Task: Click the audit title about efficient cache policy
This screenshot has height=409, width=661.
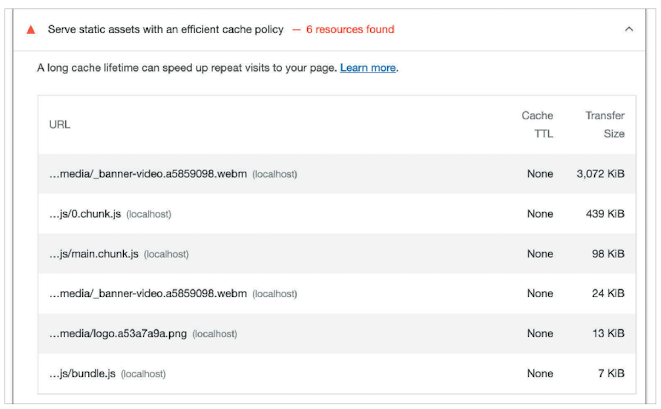Action: [x=165, y=30]
